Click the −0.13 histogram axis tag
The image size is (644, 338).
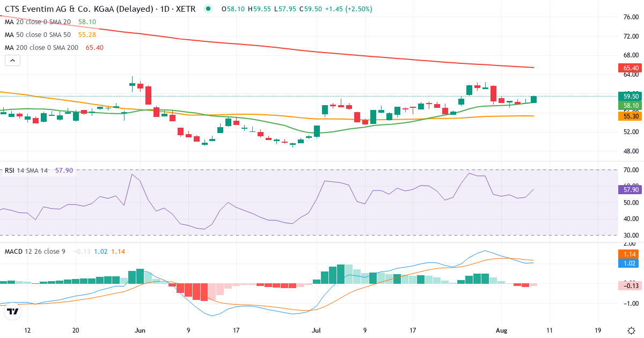pyautogui.click(x=631, y=286)
